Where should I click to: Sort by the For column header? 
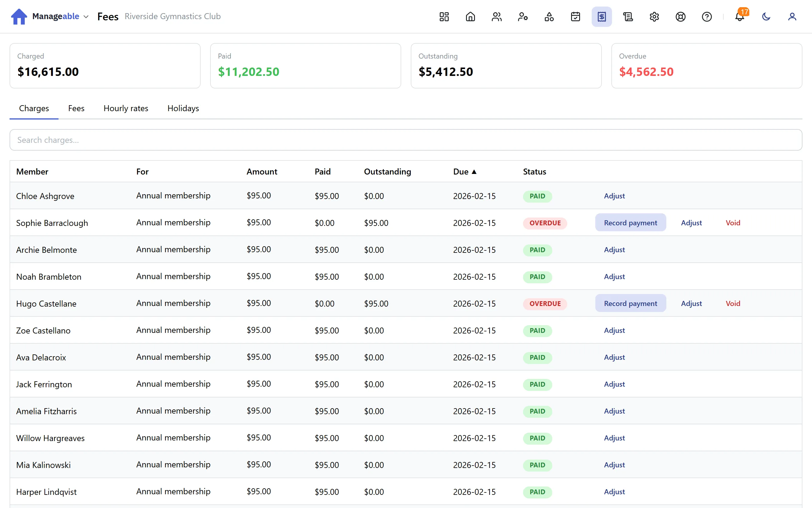[142, 172]
